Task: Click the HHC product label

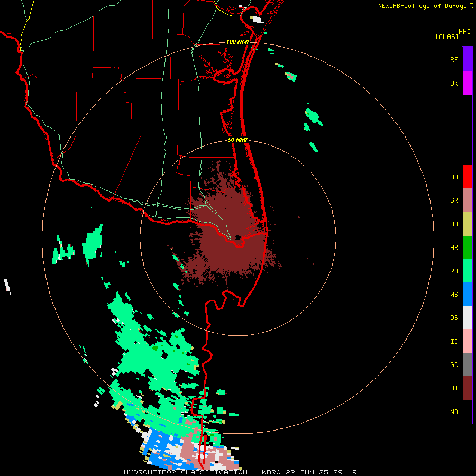Action: point(464,32)
